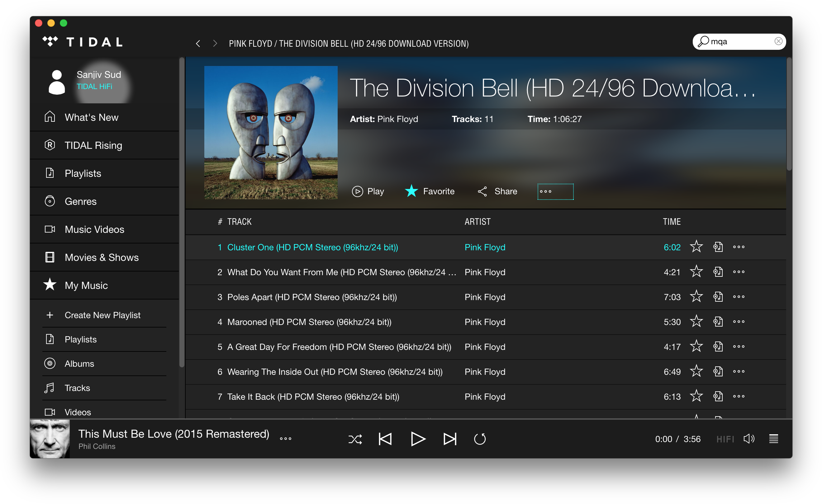The height and width of the screenshot is (504, 822).
Task: Open Music Videos section
Action: [x=104, y=229]
